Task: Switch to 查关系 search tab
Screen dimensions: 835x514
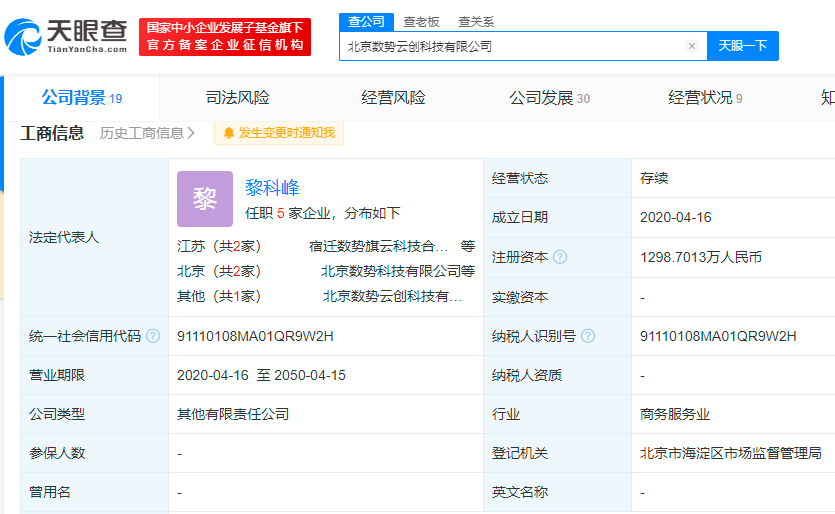Action: pyautogui.click(x=476, y=22)
